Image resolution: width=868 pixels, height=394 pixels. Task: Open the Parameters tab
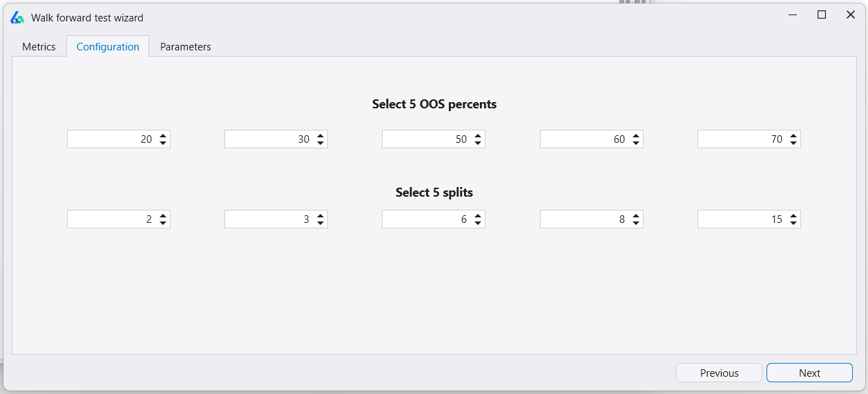pos(185,47)
